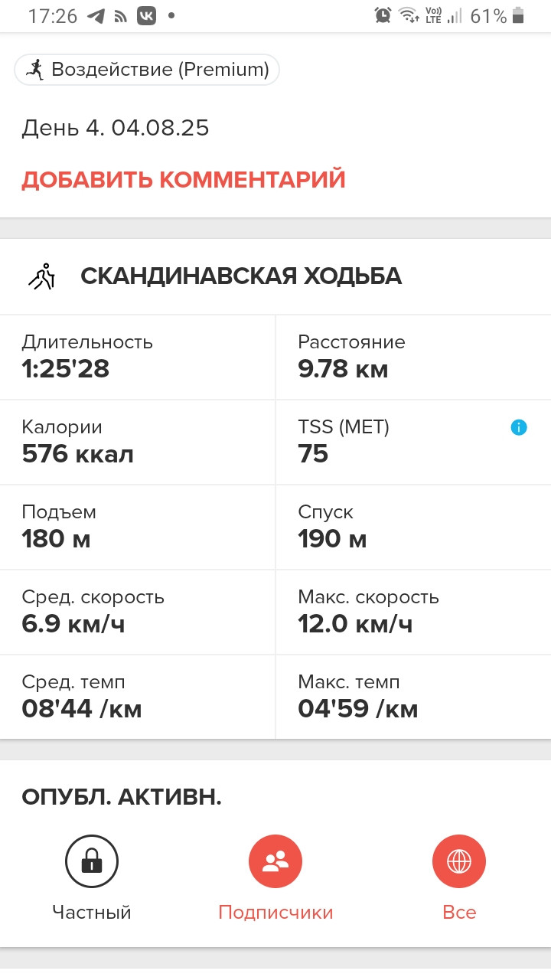Tap the Nordic walking activity icon
The height and width of the screenshot is (980, 551).
[x=43, y=276]
